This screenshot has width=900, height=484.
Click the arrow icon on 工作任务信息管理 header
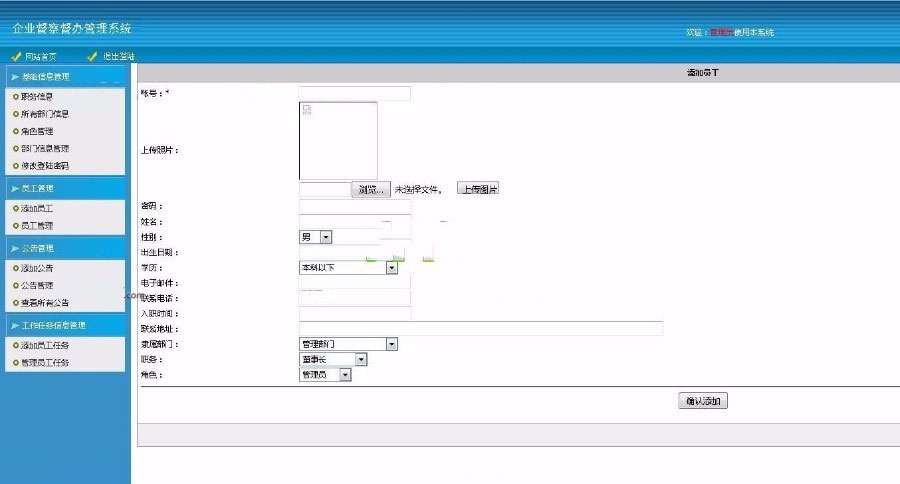14,326
